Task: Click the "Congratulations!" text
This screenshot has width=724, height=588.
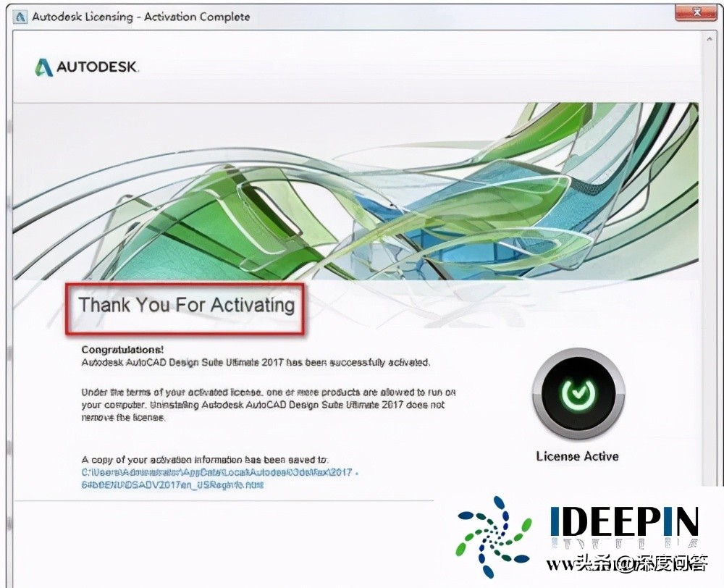Action: (122, 350)
